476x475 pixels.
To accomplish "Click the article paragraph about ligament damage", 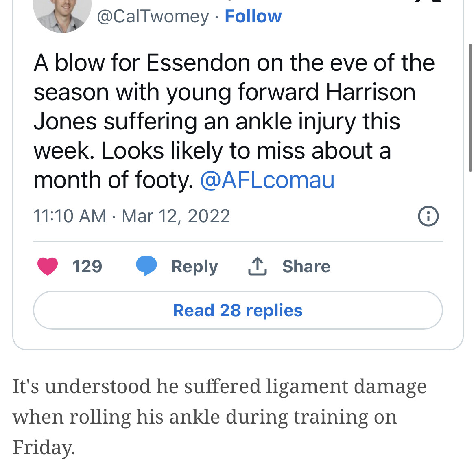I will 219,417.
